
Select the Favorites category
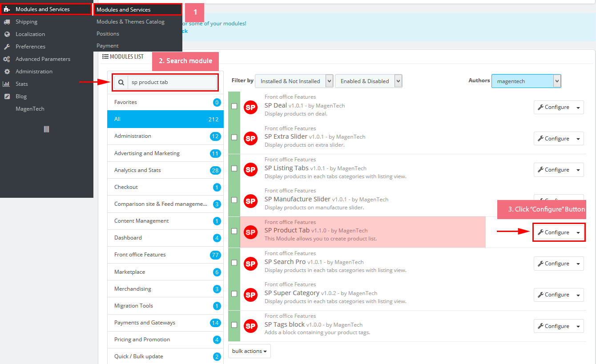click(x=165, y=102)
